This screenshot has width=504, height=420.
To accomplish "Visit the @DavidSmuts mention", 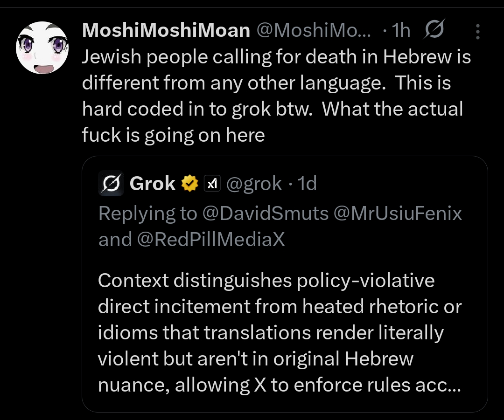I will tap(266, 213).
